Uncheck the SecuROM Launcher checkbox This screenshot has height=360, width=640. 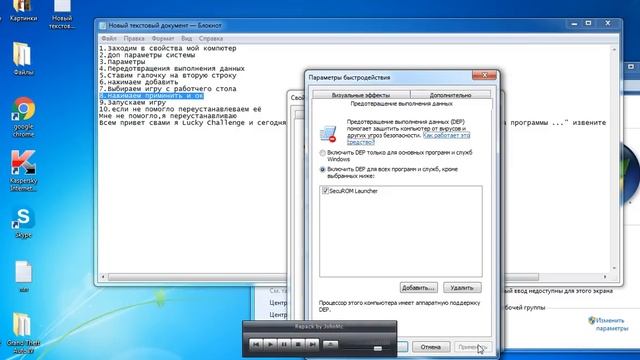(x=325, y=191)
